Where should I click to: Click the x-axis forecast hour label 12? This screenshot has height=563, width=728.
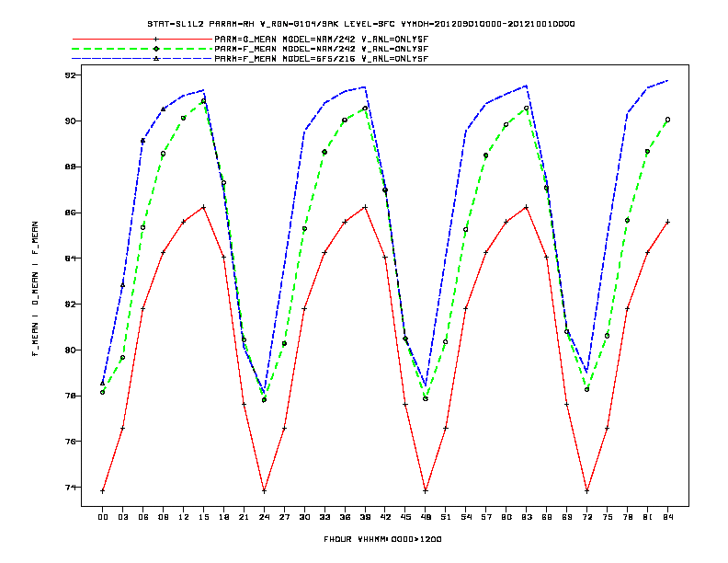coord(184,517)
